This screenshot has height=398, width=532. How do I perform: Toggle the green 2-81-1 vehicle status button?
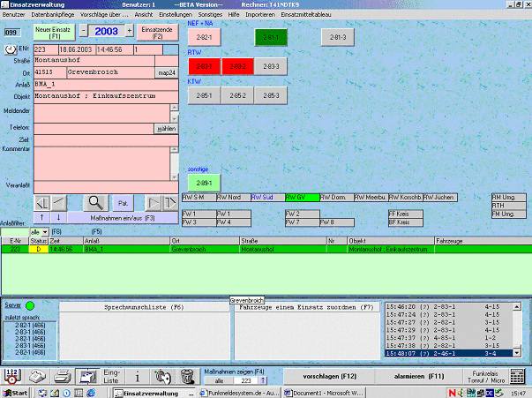coord(272,37)
